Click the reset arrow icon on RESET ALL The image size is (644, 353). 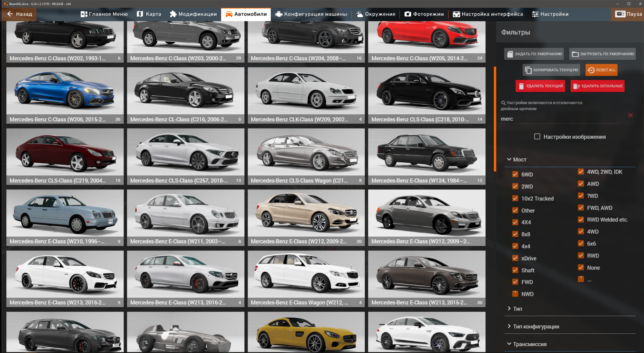(591, 70)
